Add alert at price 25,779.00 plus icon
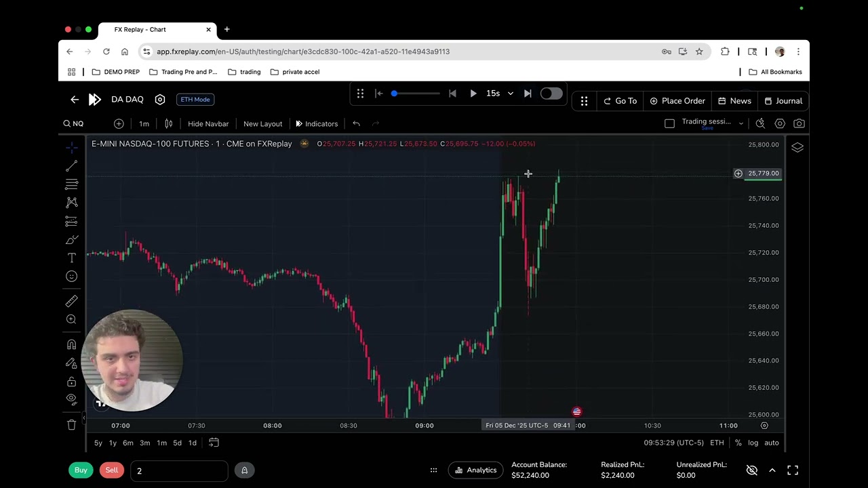This screenshot has width=868, height=488. 738,174
